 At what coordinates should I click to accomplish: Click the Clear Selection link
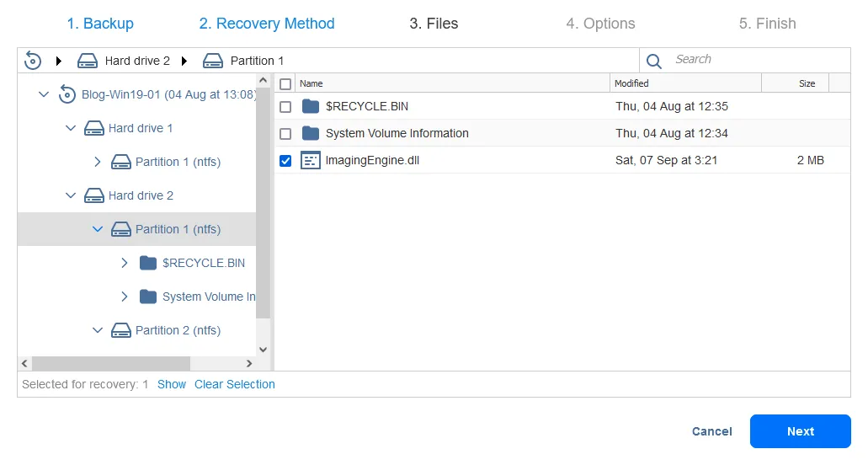pyautogui.click(x=235, y=384)
